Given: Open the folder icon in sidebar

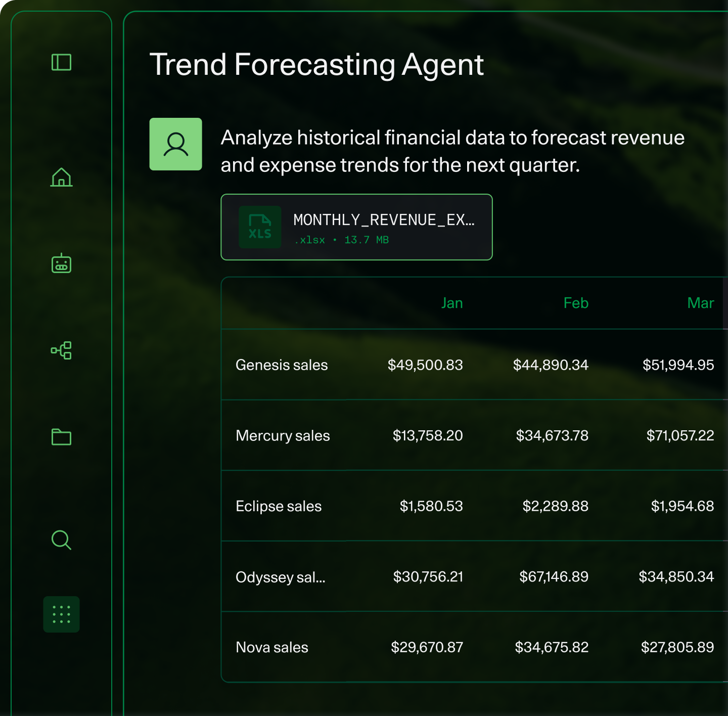Looking at the screenshot, I should coord(61,437).
